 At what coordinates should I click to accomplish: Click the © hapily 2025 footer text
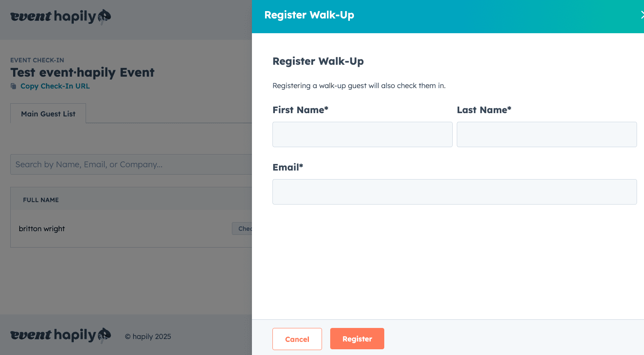(148, 337)
